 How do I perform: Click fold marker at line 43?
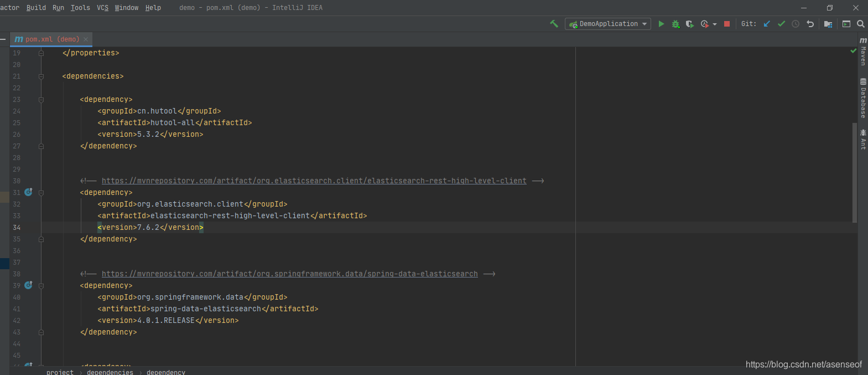(x=41, y=332)
